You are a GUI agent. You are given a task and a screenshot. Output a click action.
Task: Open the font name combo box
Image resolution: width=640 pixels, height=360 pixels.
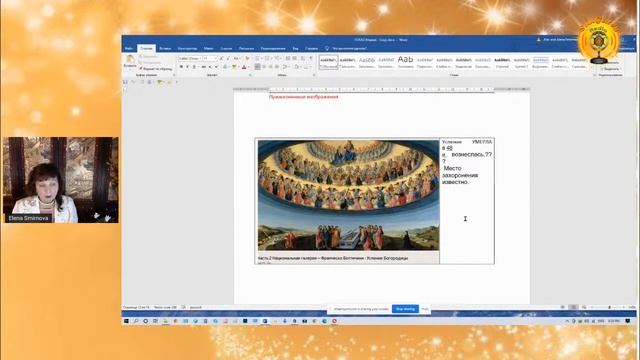pyautogui.click(x=190, y=58)
